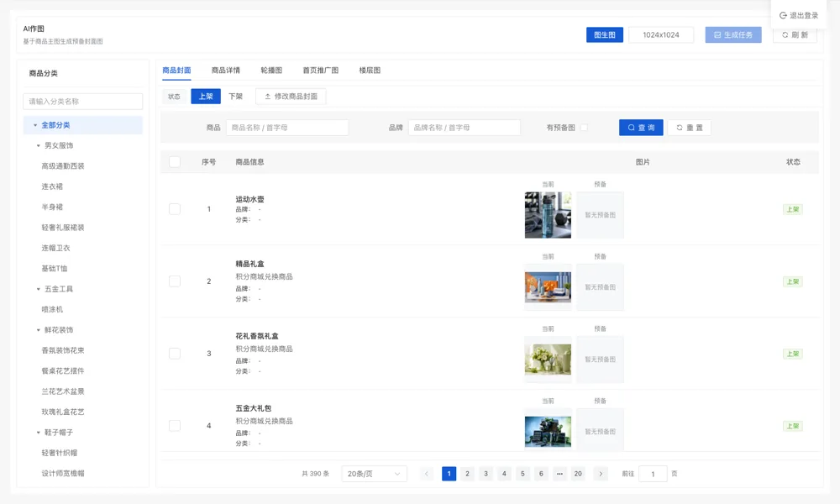Select the 香氛装饰花束 category

pyautogui.click(x=63, y=350)
